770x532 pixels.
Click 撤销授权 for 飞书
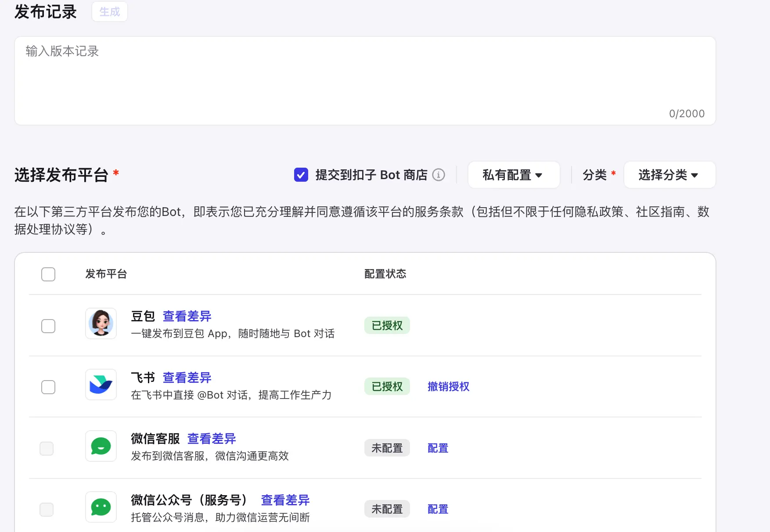click(x=448, y=387)
